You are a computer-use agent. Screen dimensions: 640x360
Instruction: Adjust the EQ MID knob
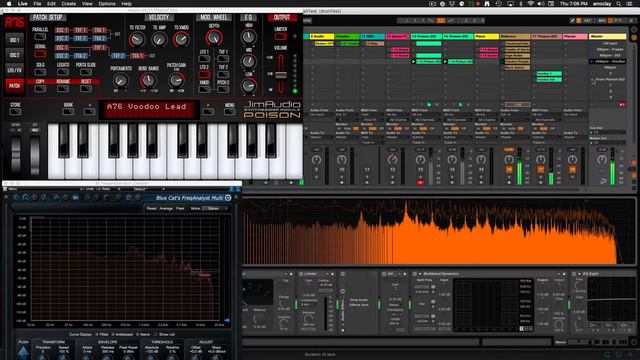[248, 61]
